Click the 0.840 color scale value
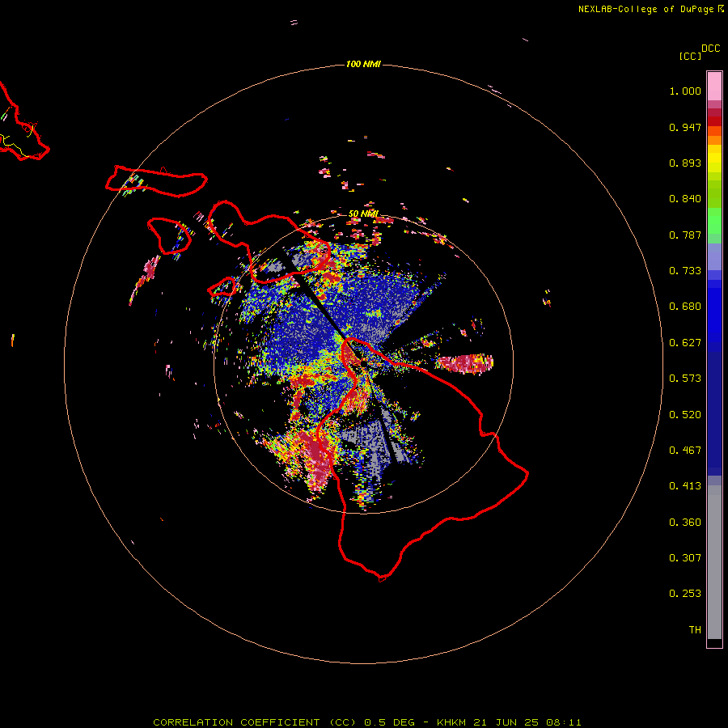 (685, 199)
